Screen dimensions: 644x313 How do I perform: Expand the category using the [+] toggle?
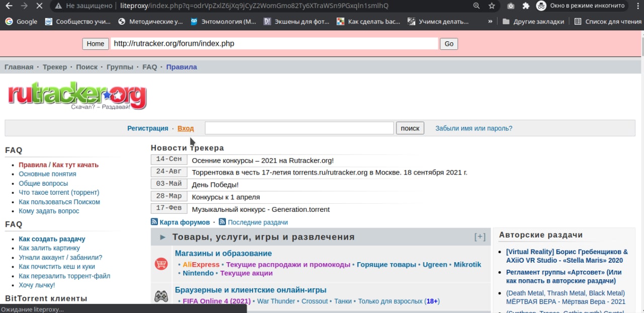480,237
